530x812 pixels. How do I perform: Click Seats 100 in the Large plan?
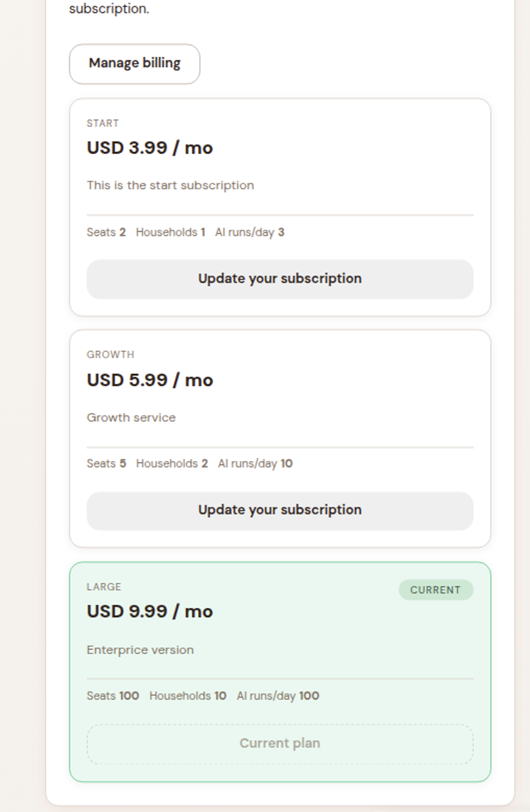coord(113,696)
